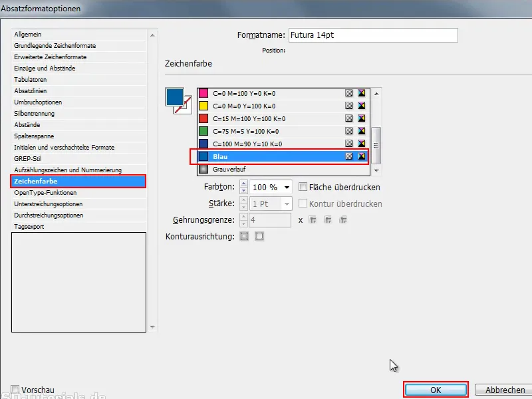
Task: Click CMYK icon for C=75 M=5 Y=100 K=0
Action: click(362, 130)
